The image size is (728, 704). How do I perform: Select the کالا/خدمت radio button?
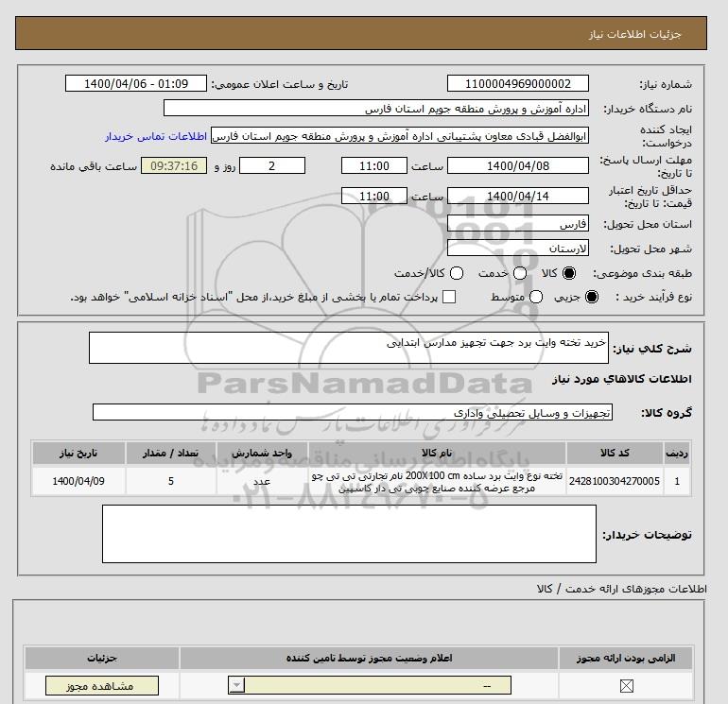point(457,273)
